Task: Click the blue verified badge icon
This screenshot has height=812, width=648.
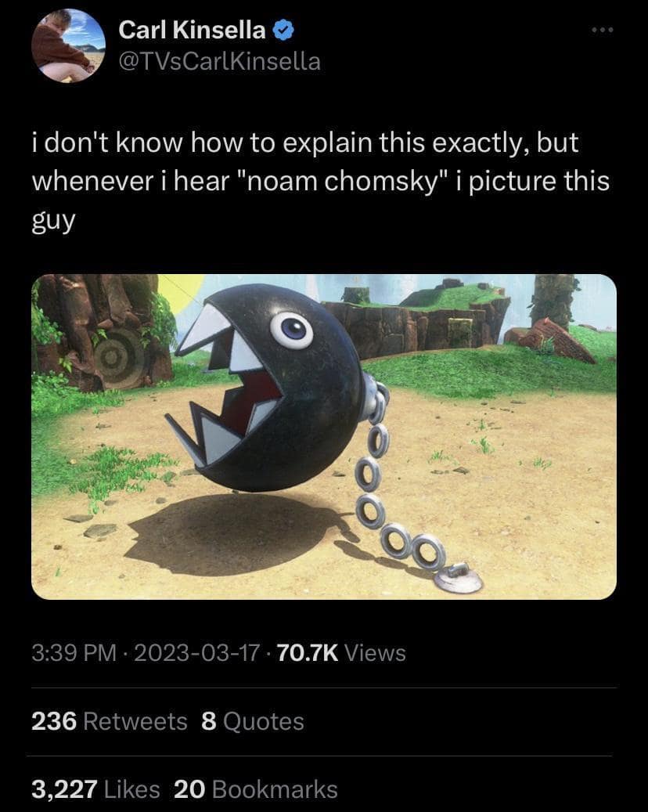Action: click(x=283, y=30)
